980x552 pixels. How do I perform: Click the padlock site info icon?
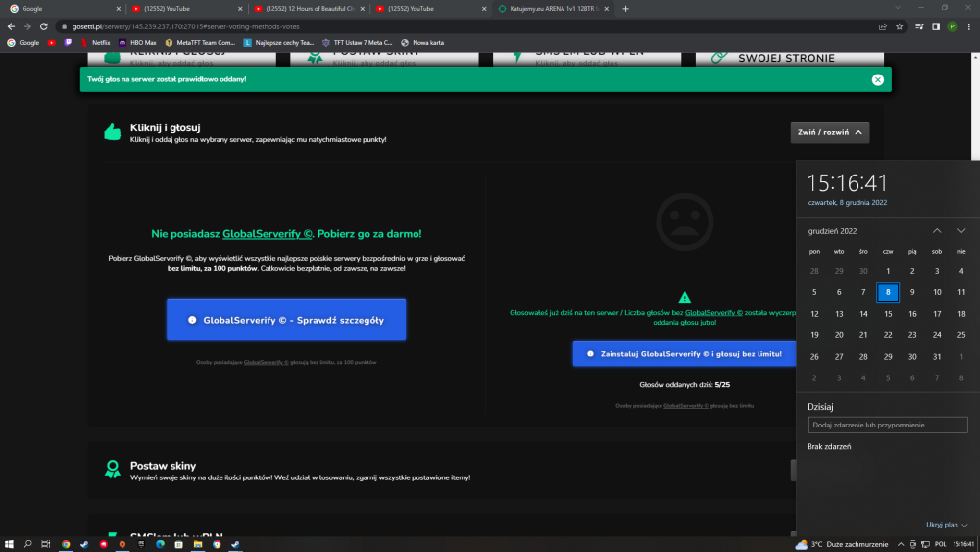(x=64, y=26)
